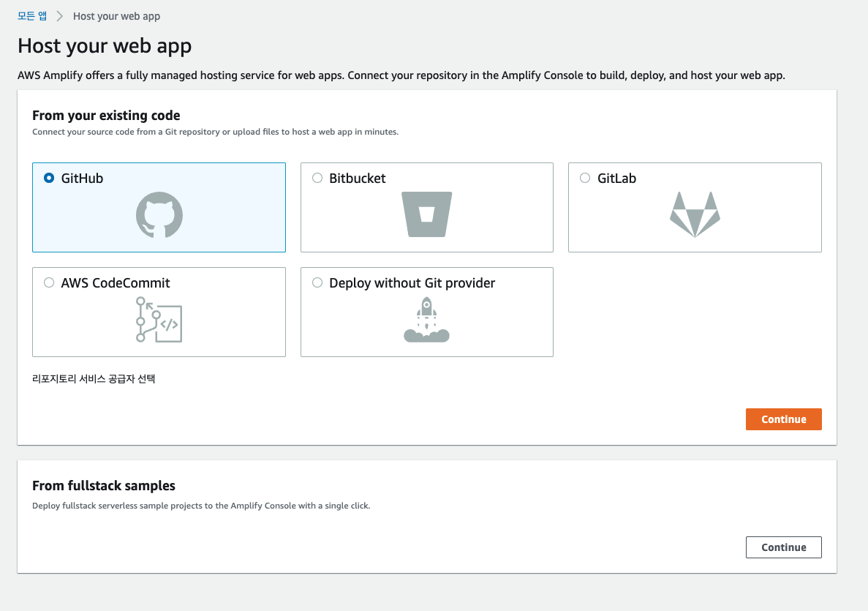The height and width of the screenshot is (611, 868).
Task: Select the GitHub radio button
Action: (x=49, y=178)
